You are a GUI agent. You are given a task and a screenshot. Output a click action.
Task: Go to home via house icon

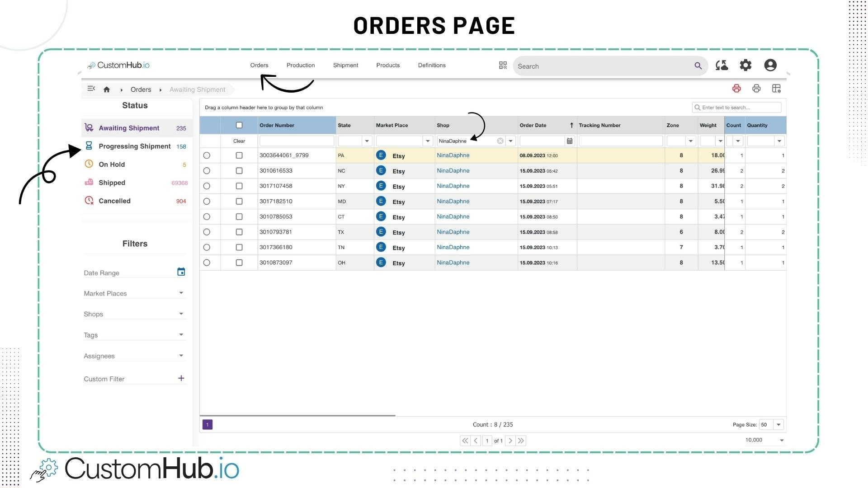[107, 89]
